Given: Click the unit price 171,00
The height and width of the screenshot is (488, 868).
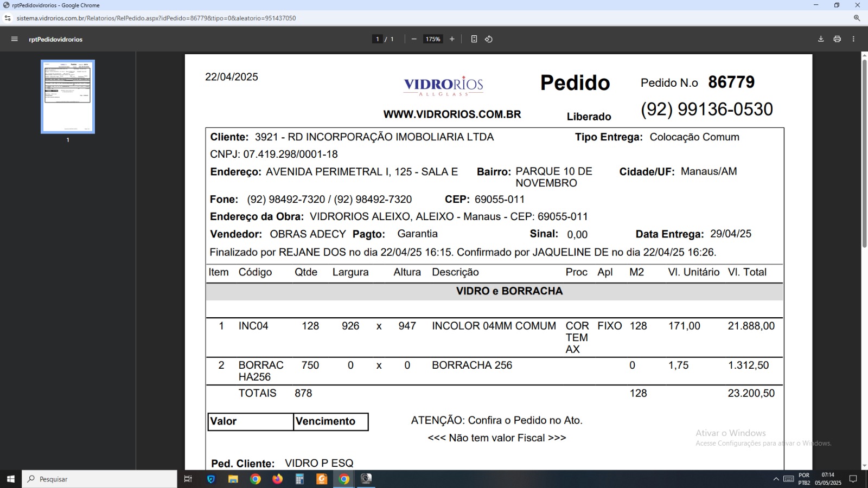Looking at the screenshot, I should pyautogui.click(x=684, y=326).
